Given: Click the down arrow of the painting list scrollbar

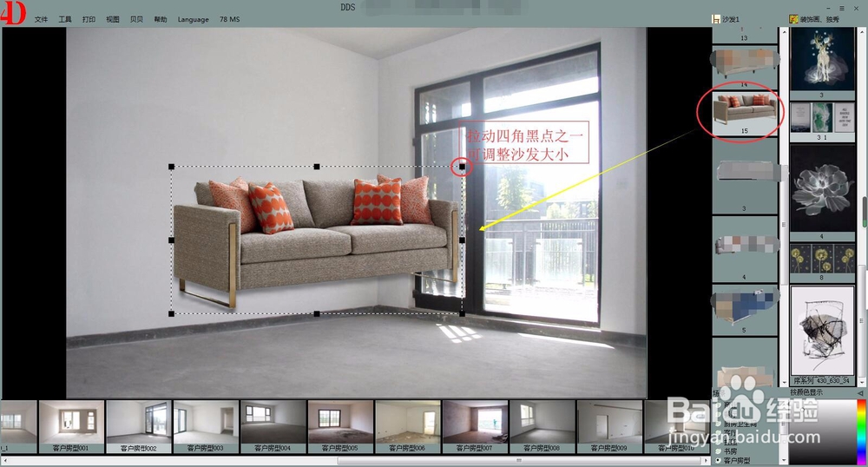Looking at the screenshot, I should click(x=862, y=382).
